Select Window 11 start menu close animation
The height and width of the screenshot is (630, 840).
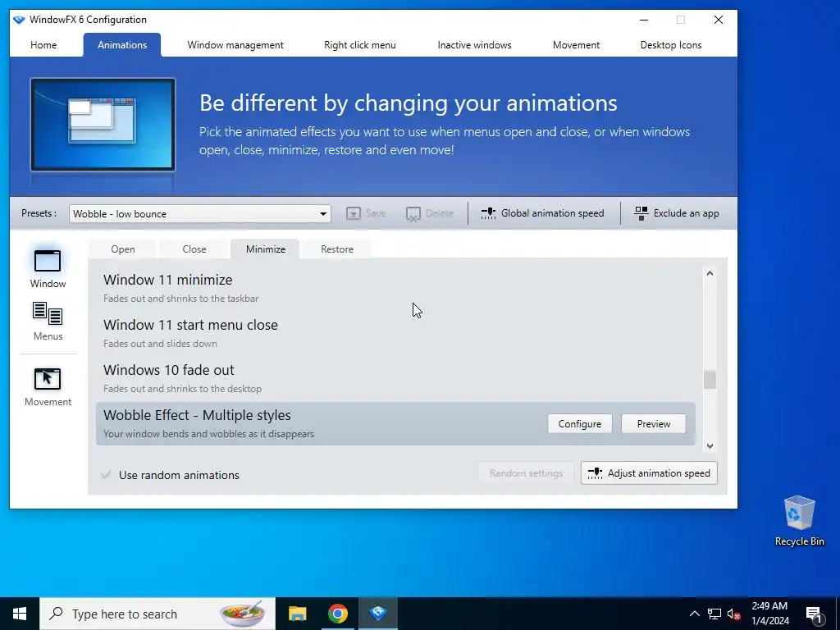click(x=395, y=333)
